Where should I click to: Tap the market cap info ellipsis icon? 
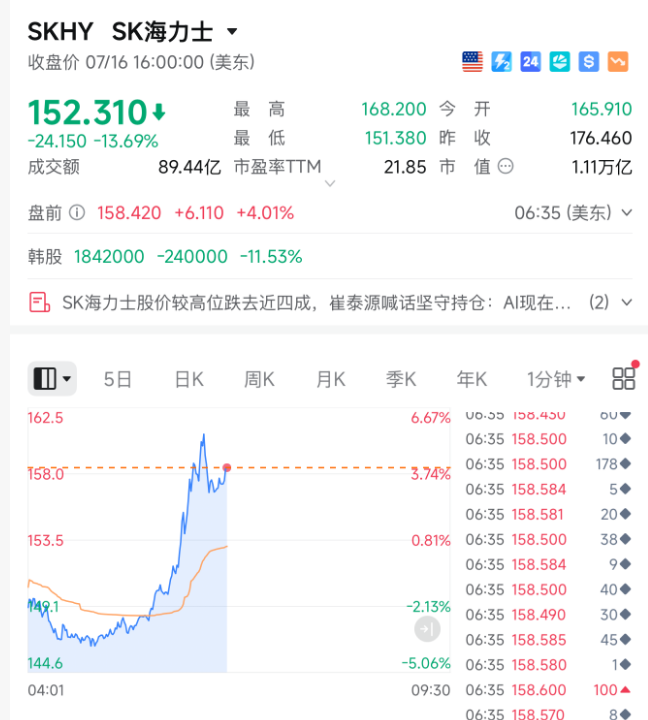click(x=506, y=166)
